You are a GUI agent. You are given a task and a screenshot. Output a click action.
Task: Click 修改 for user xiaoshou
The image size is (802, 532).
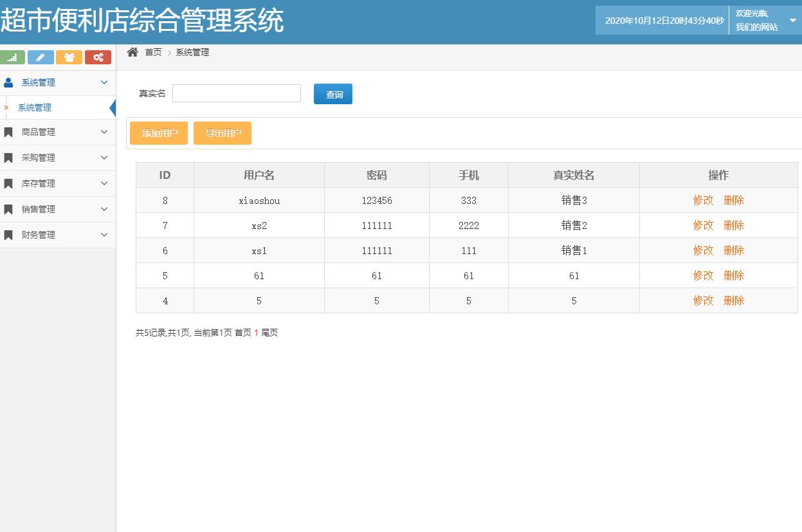pyautogui.click(x=703, y=200)
